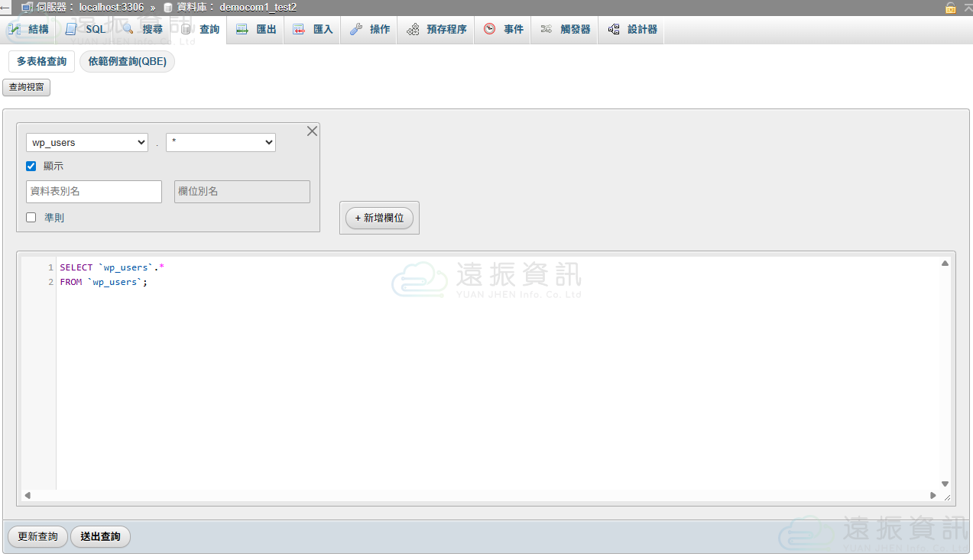
Task: Click the 送出查詢 (Submit query) button
Action: (x=100, y=537)
